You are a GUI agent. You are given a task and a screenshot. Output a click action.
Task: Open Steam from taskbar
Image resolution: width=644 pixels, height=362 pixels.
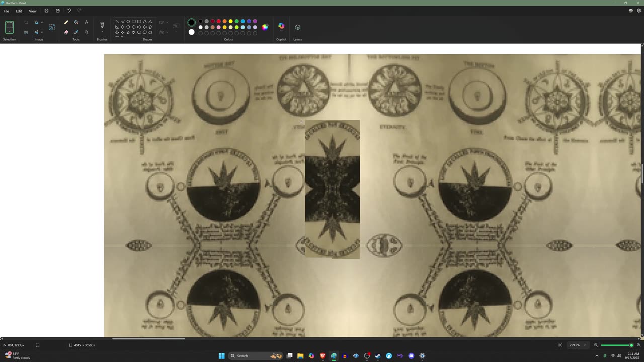pyautogui.click(x=378, y=356)
